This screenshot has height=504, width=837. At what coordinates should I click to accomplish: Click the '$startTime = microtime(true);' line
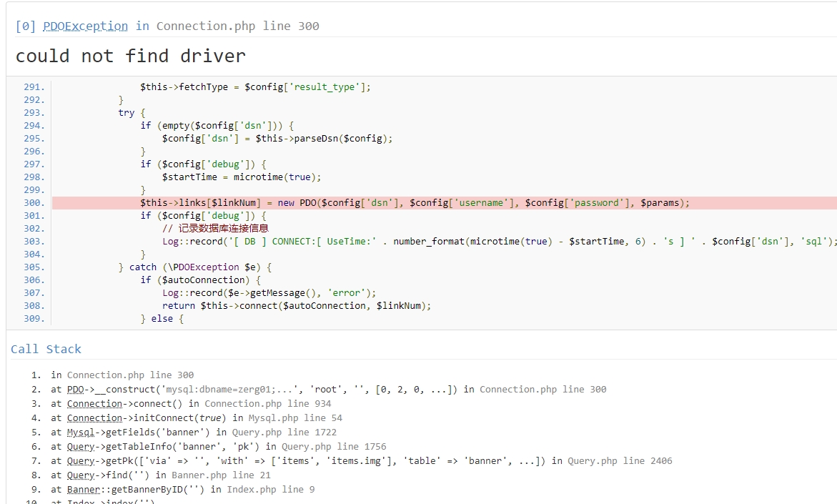point(242,177)
